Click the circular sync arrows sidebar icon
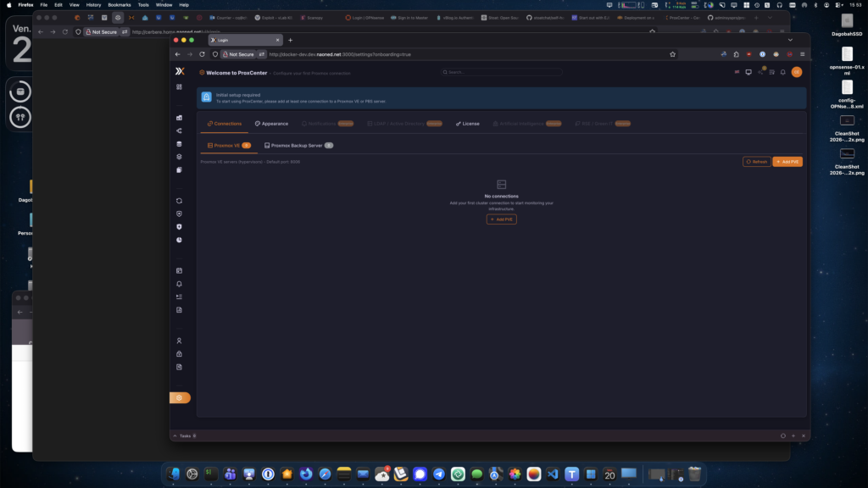The image size is (868, 488). [x=180, y=201]
